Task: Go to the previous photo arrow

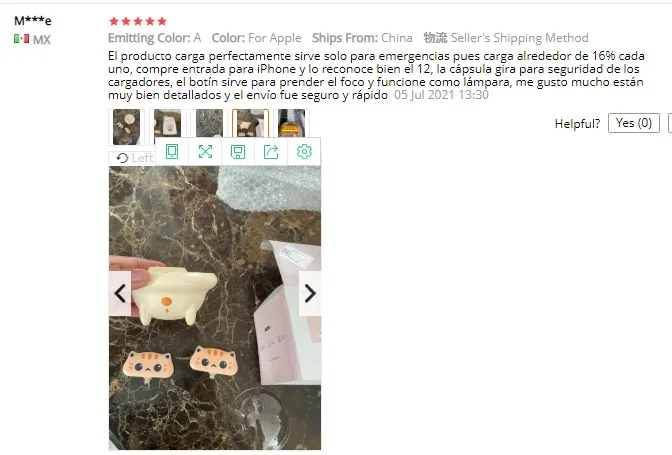Action: click(x=120, y=293)
